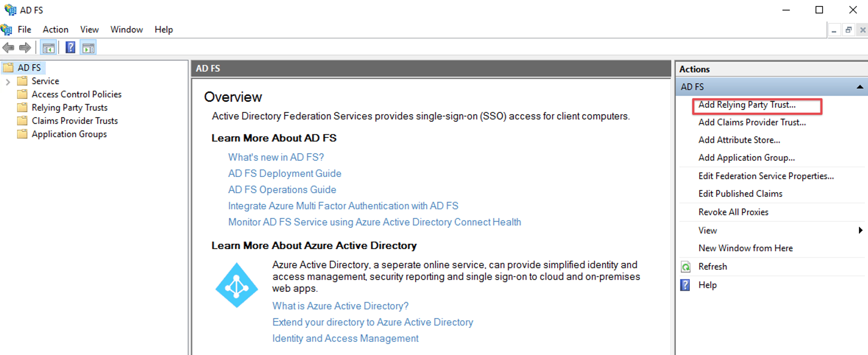Collapse the AD FS actions section
The height and width of the screenshot is (355, 868).
[860, 87]
